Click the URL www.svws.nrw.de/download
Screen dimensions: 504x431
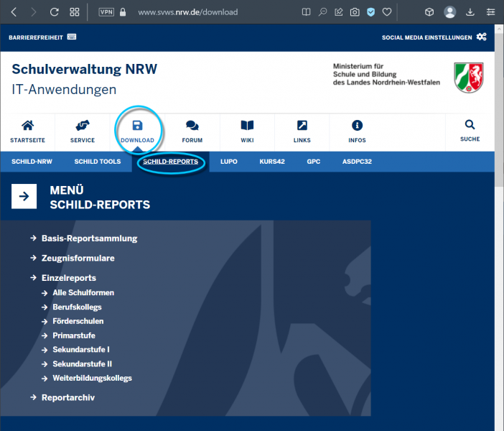(x=187, y=12)
